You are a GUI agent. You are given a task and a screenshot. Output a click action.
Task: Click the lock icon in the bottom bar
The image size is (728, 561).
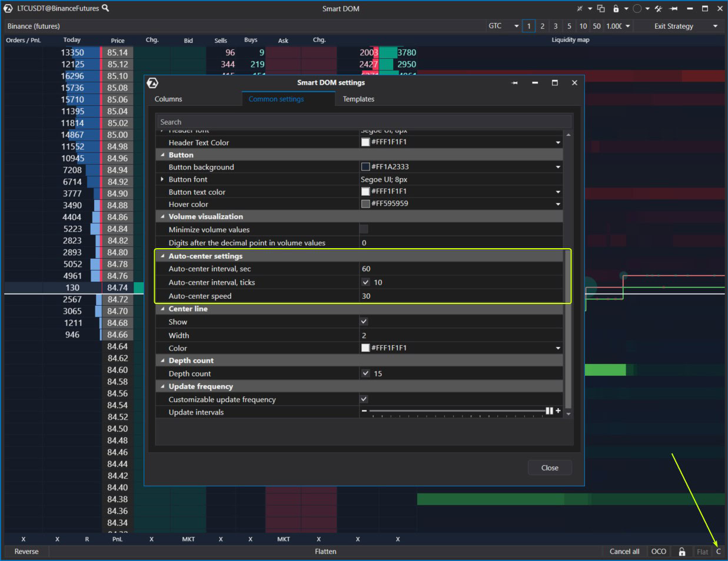[x=682, y=552]
